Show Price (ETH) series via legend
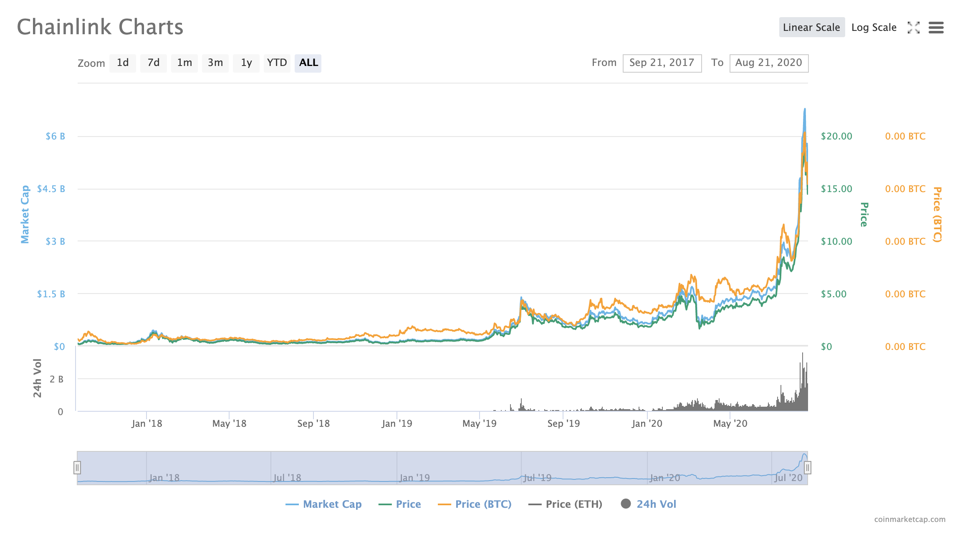980x547 pixels. (x=574, y=504)
